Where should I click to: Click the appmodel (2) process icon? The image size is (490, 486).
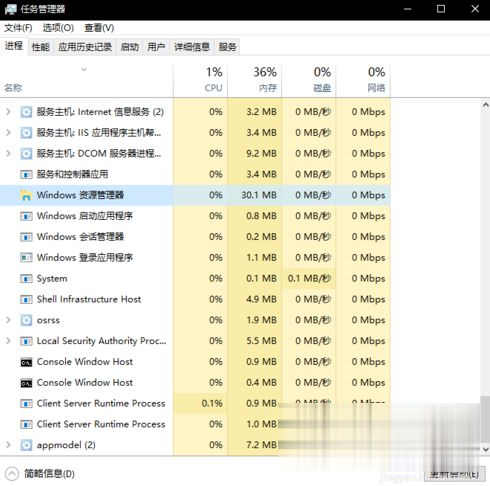26,445
